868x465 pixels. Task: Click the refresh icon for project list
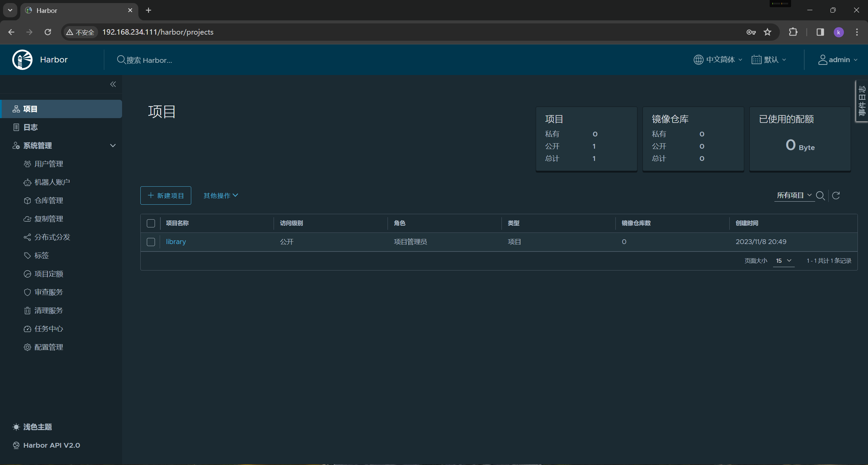click(836, 196)
